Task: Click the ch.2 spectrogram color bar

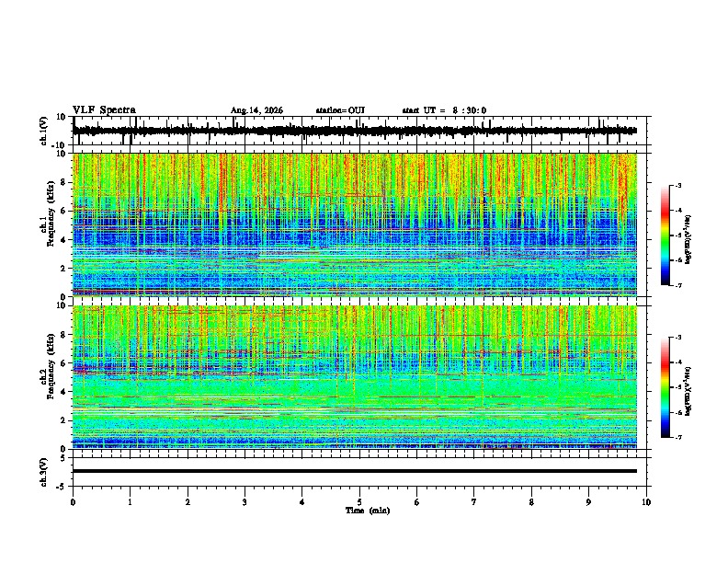Action: (665, 387)
